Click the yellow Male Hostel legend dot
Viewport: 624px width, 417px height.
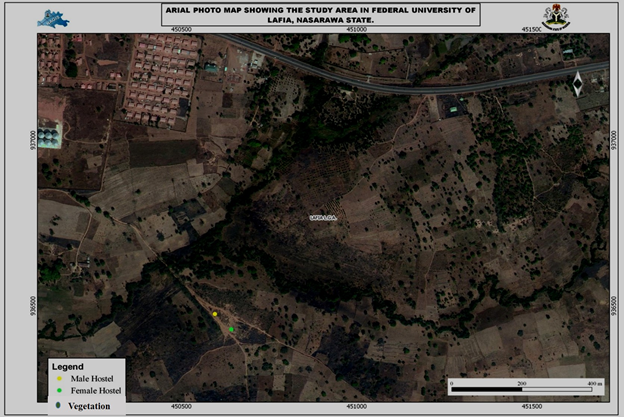57,380
